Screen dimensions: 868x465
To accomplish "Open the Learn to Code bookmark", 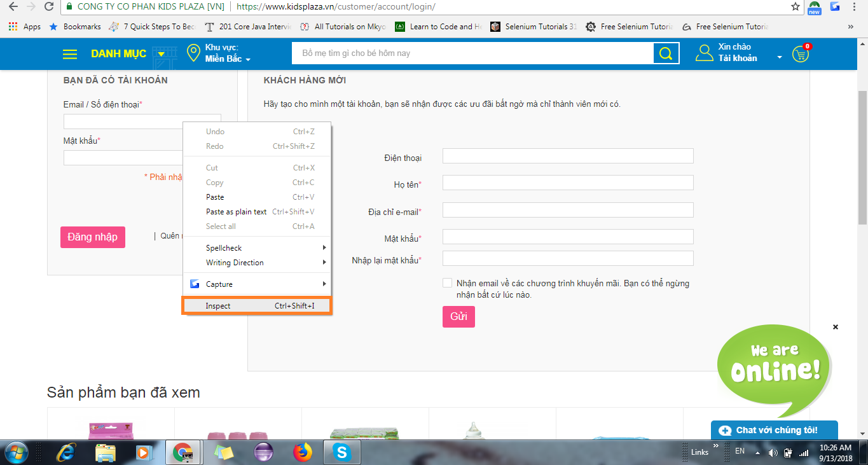I will click(x=439, y=27).
